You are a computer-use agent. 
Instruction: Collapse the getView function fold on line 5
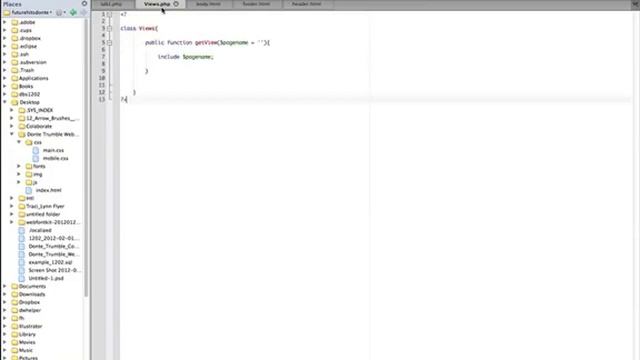click(109, 42)
